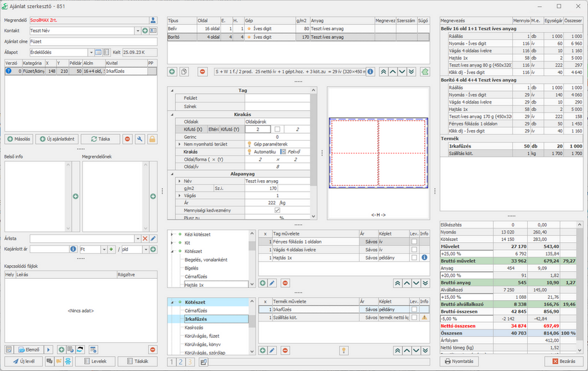Click the customer person icon beside Megrendelő
The height and width of the screenshot is (371, 588).
coord(153,20)
